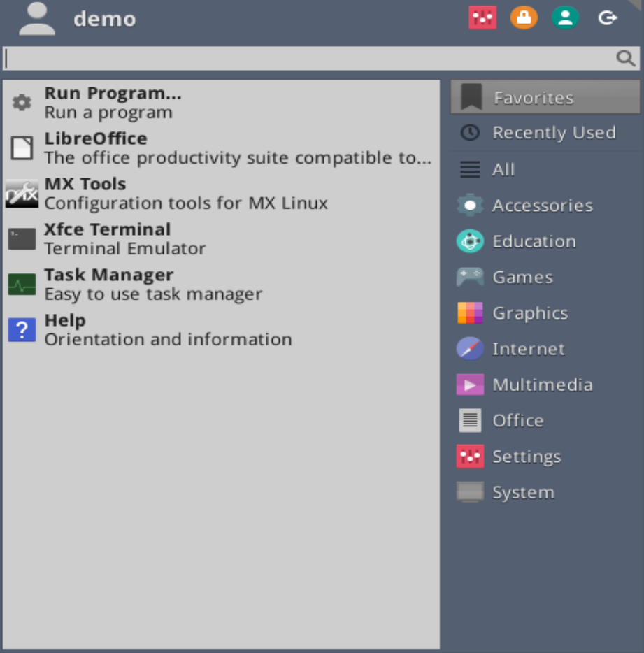Click the Office document icon
Viewport: 644px width, 653px height.
coord(470,420)
